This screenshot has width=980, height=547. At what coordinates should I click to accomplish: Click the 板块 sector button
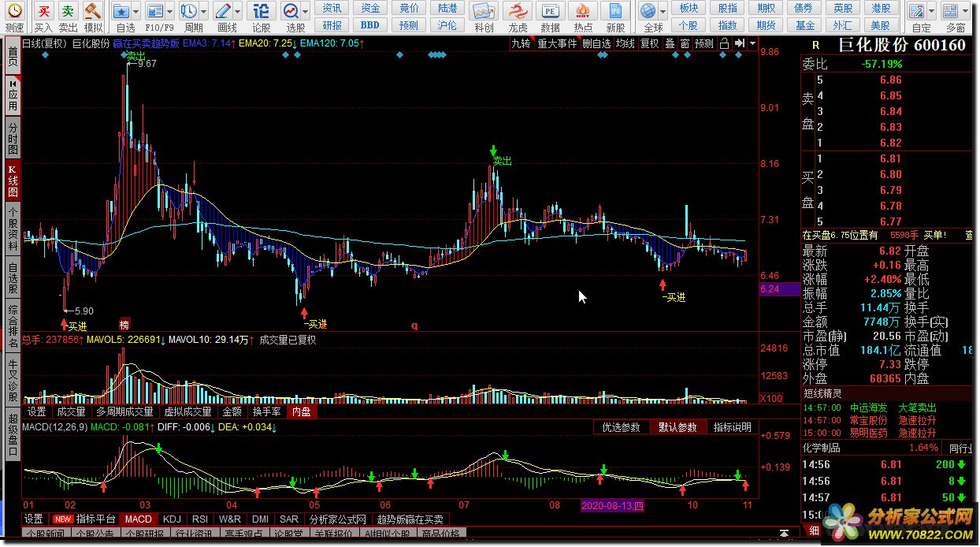pos(689,8)
